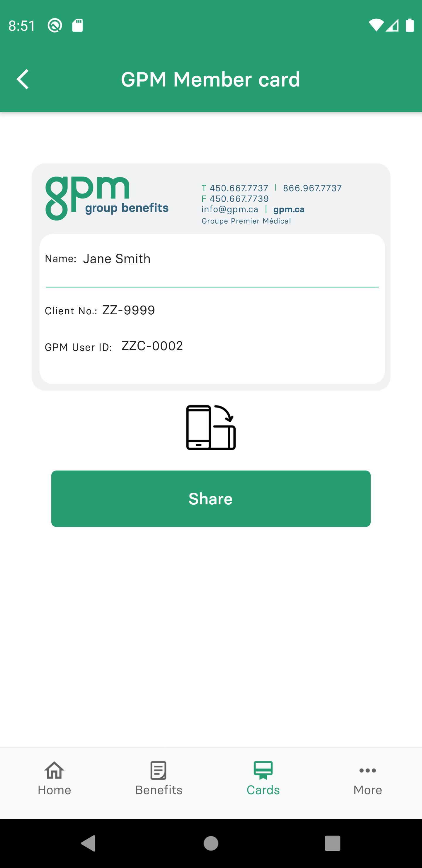Image resolution: width=422 pixels, height=868 pixels.
Task: Tap the Android home circle button
Action: [211, 843]
